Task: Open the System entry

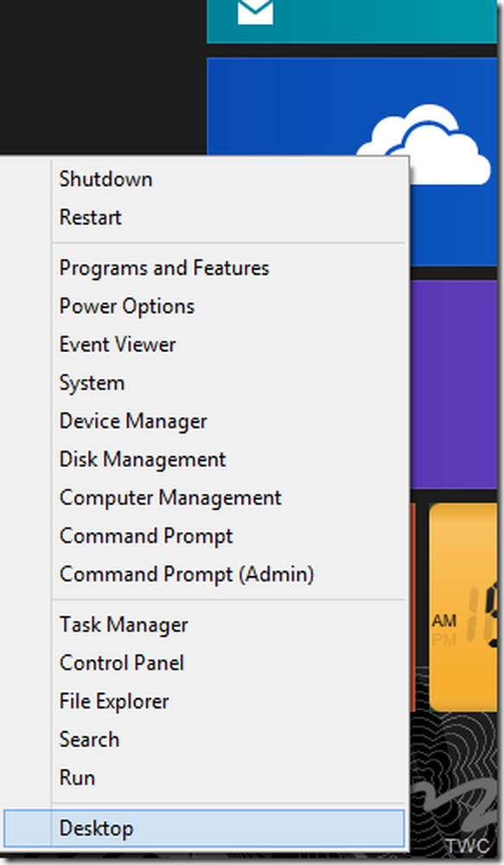Action: pyautogui.click(x=93, y=383)
